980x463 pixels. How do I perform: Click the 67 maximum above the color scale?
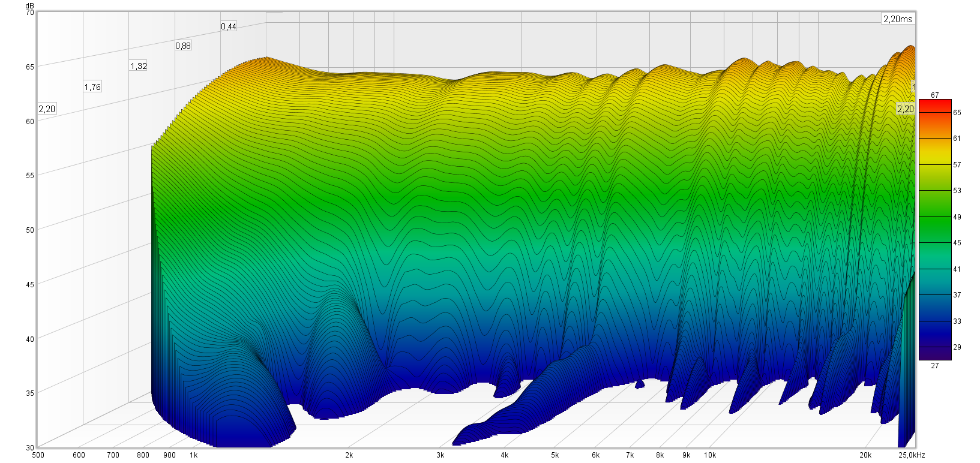[935, 95]
